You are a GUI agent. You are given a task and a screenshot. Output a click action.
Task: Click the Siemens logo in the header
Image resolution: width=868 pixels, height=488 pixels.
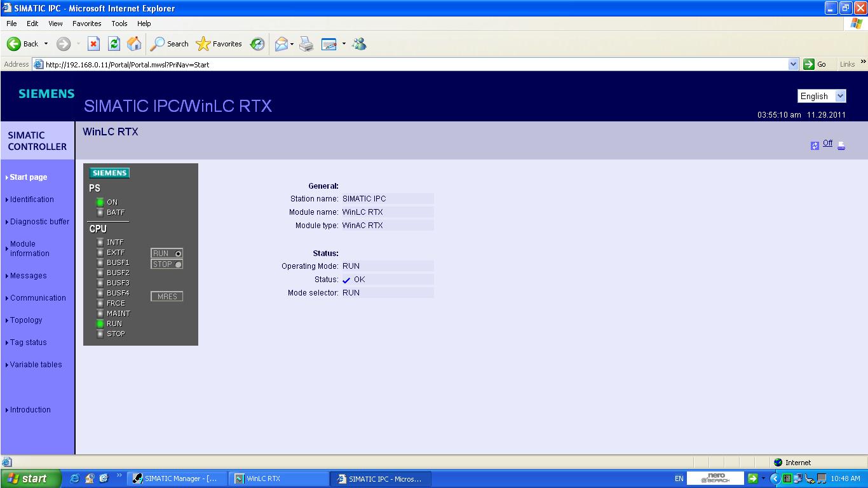pyautogui.click(x=46, y=94)
